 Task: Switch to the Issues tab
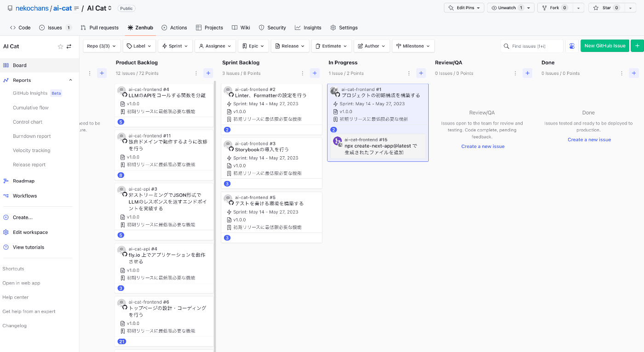point(55,28)
